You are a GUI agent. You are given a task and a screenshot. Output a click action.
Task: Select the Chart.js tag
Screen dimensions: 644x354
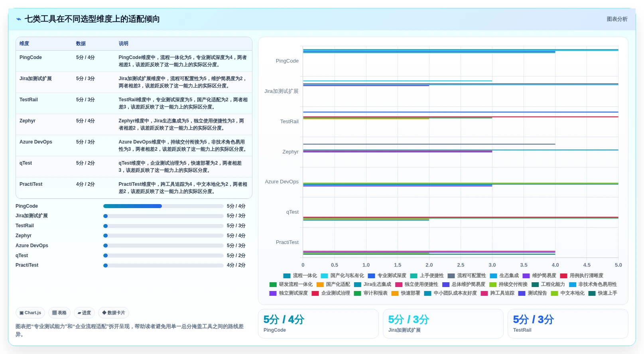(x=30, y=313)
